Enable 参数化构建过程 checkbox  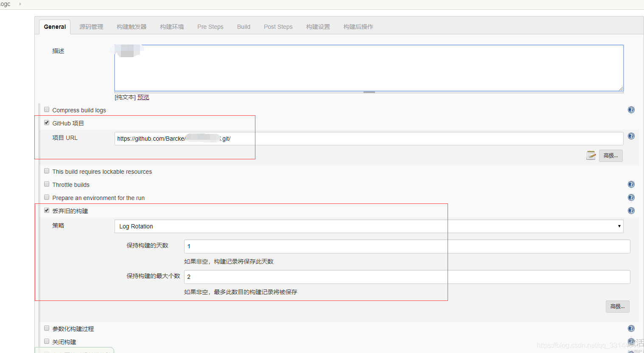click(47, 328)
